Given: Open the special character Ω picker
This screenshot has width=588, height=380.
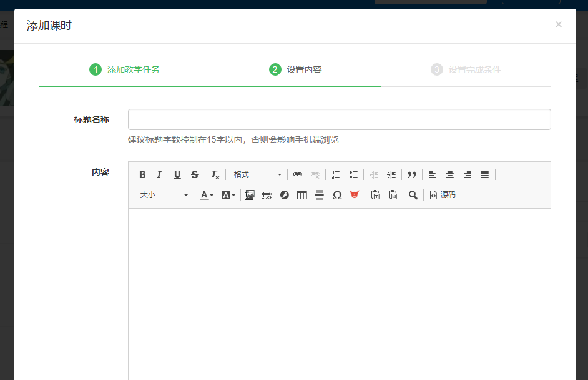Looking at the screenshot, I should pos(337,195).
